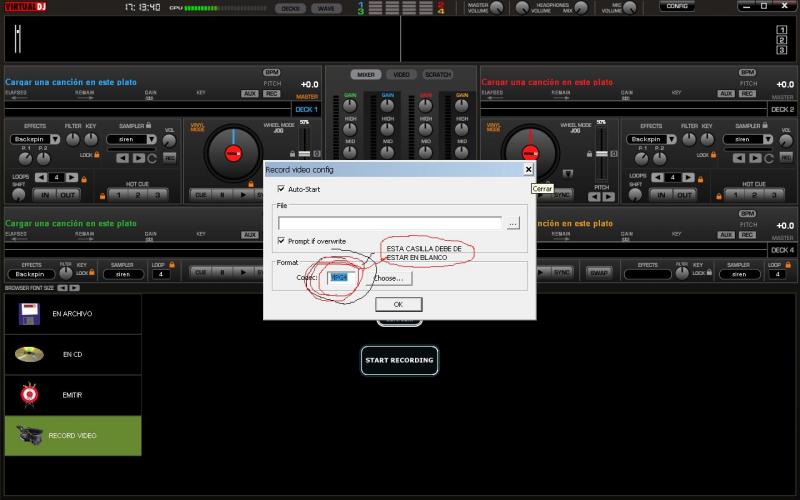Increase Deck 2 loop length arrow
Screen dimensions: 800x500
click(688, 178)
